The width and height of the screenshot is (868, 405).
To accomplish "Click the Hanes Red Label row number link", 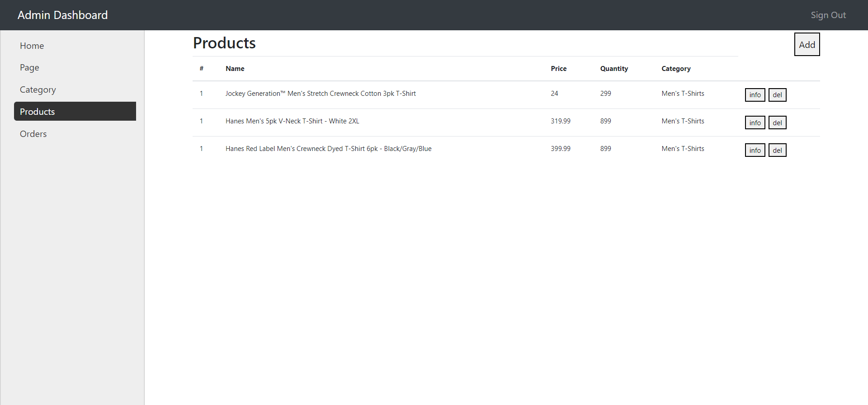I will [201, 149].
